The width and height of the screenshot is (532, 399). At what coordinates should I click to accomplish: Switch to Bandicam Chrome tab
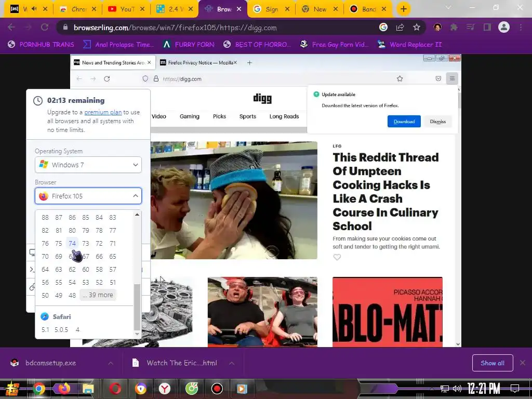(x=368, y=9)
